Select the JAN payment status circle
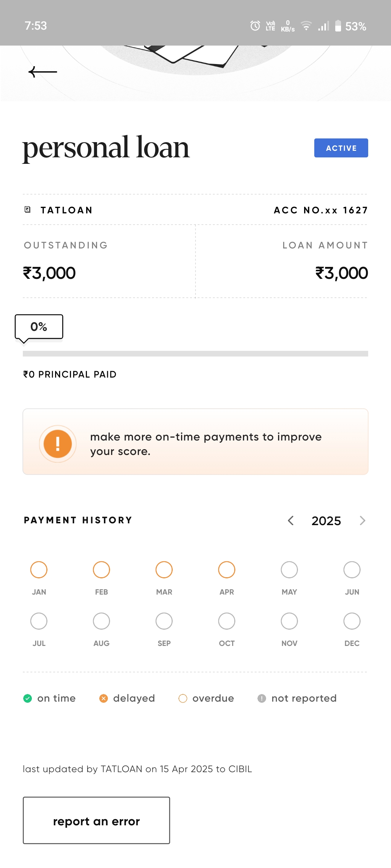391x868 pixels. [39, 570]
